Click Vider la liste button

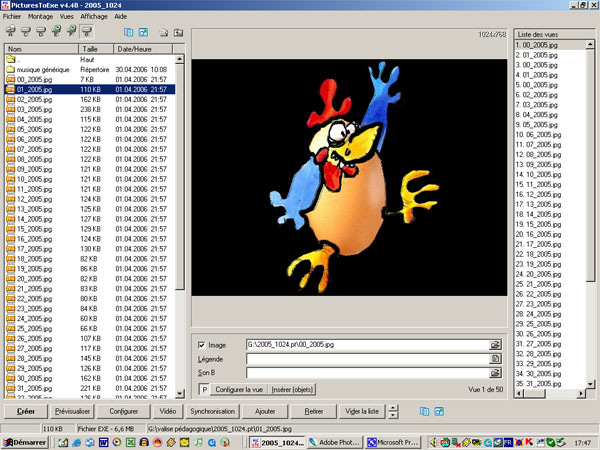[x=362, y=411]
